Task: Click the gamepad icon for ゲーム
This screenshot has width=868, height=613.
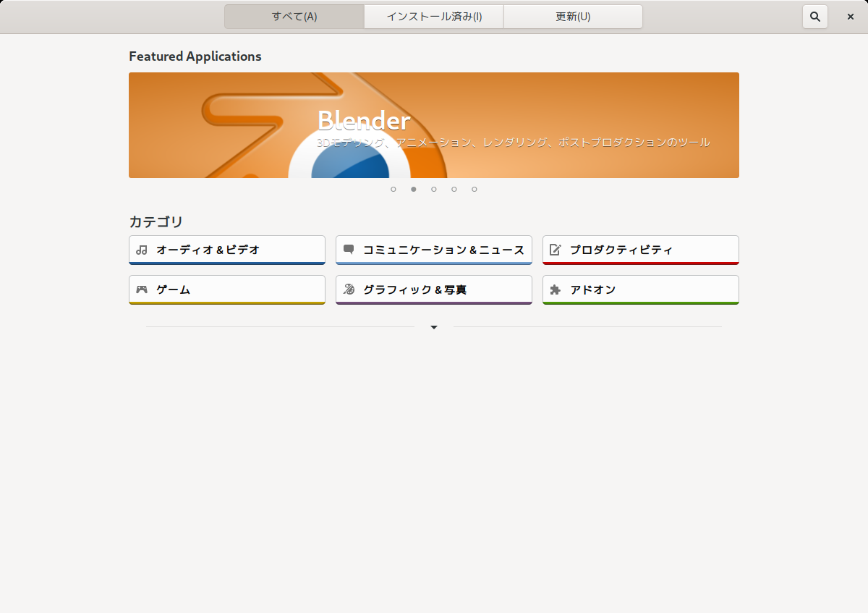Action: point(142,289)
